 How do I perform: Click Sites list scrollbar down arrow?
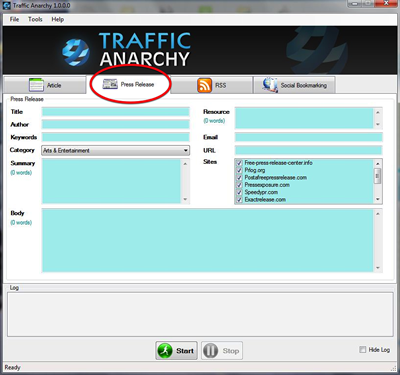point(378,199)
